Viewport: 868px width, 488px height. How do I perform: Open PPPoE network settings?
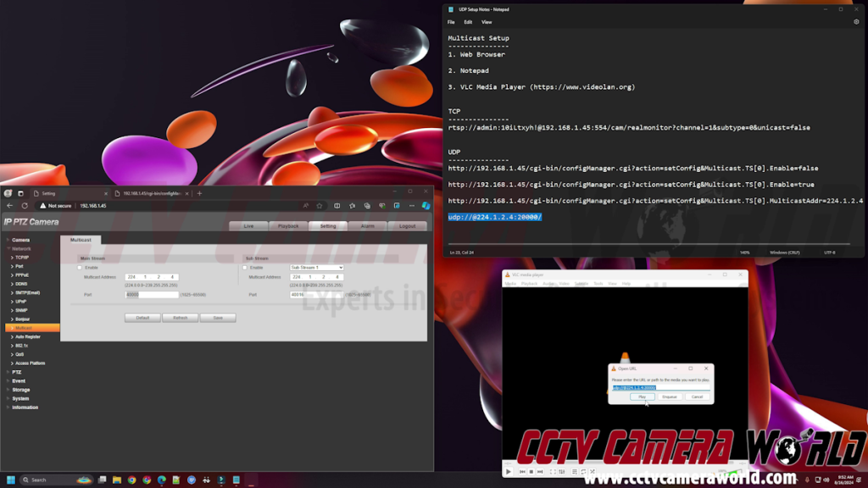[x=21, y=275]
